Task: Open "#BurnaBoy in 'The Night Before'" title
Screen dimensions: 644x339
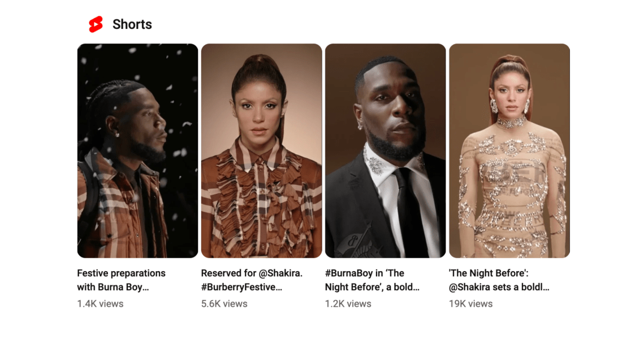Action: pos(372,280)
